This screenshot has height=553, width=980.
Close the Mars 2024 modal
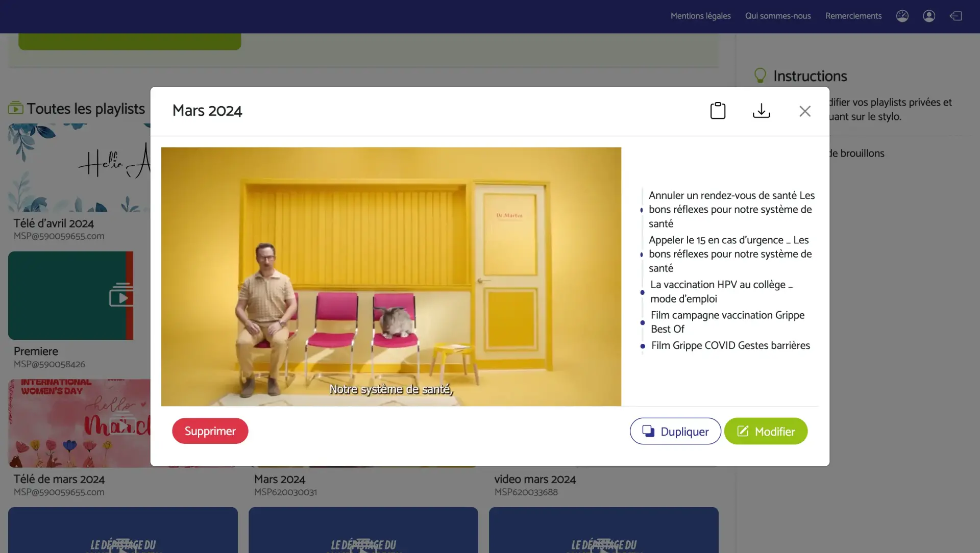click(x=804, y=111)
